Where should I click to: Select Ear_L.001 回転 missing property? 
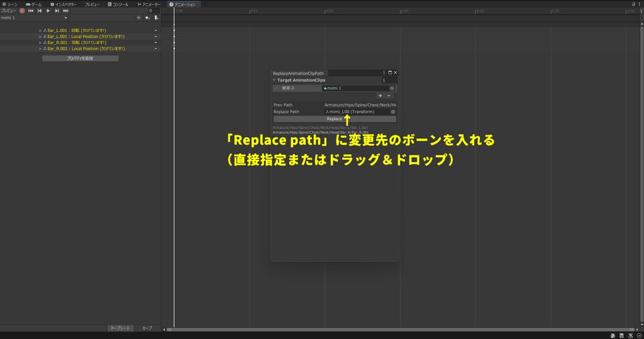point(77,30)
